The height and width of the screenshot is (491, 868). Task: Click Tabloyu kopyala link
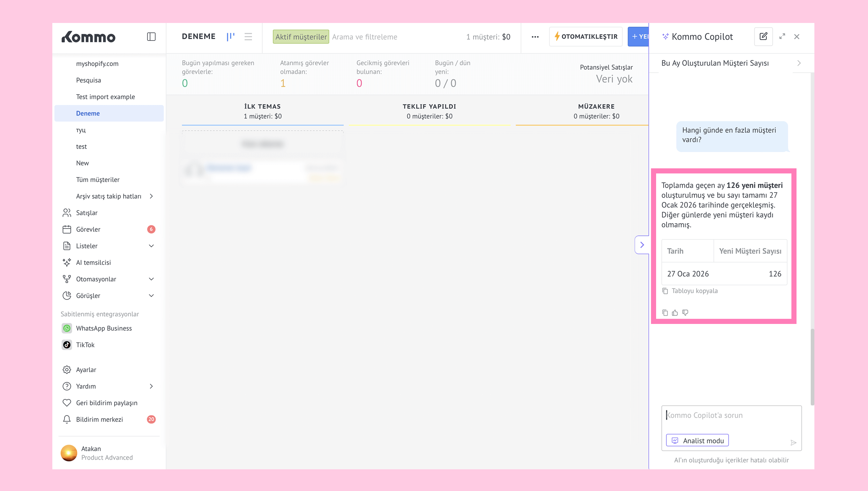coord(694,291)
